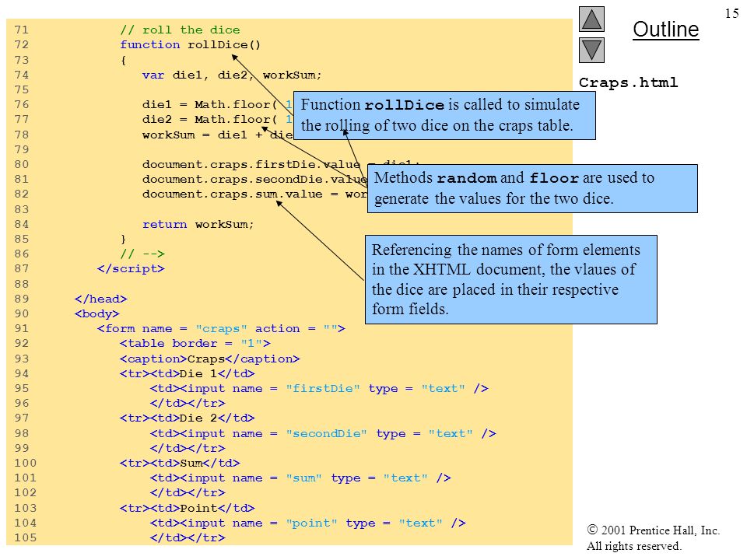Click the input name "sum" line
The height and width of the screenshot is (560, 747).
click(300, 478)
